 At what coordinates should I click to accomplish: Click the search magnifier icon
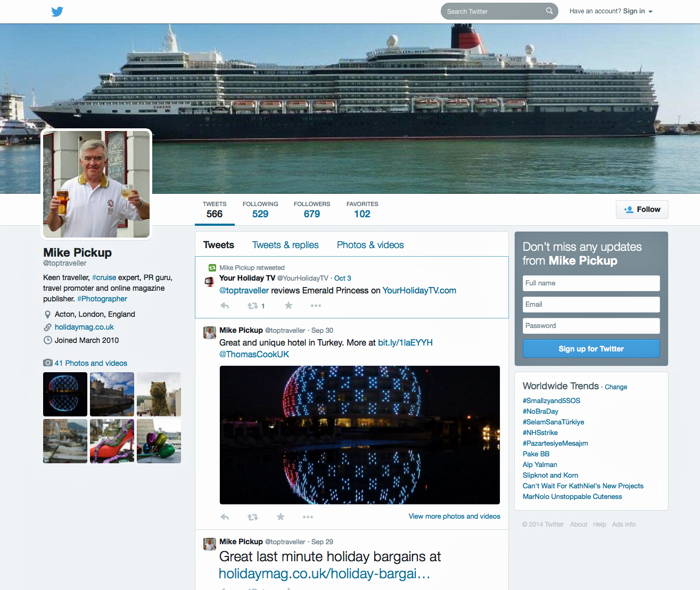[x=549, y=11]
